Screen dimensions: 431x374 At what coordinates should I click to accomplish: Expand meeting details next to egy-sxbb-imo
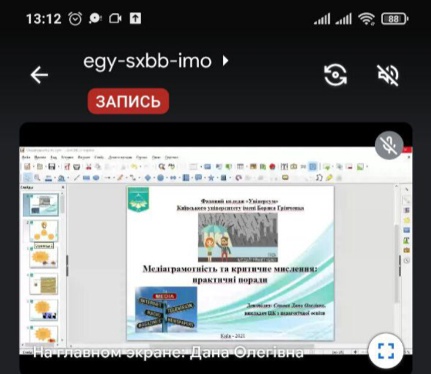click(226, 61)
